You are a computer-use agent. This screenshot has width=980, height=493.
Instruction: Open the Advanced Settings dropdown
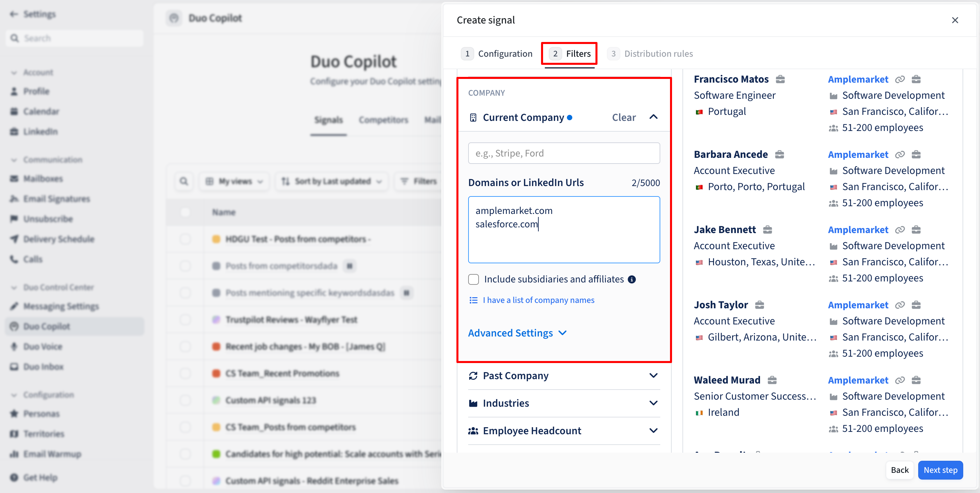(518, 333)
